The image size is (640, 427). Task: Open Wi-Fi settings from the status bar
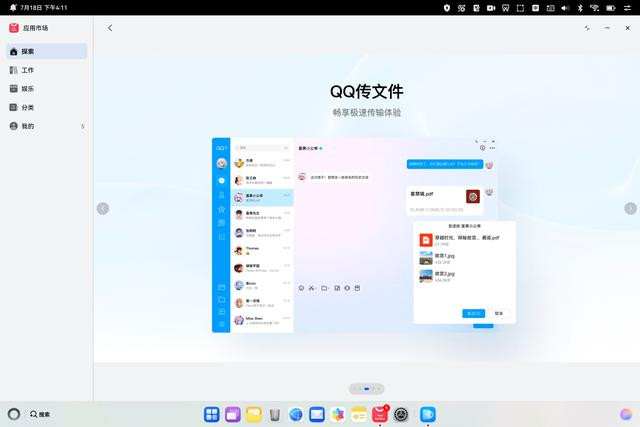[595, 8]
